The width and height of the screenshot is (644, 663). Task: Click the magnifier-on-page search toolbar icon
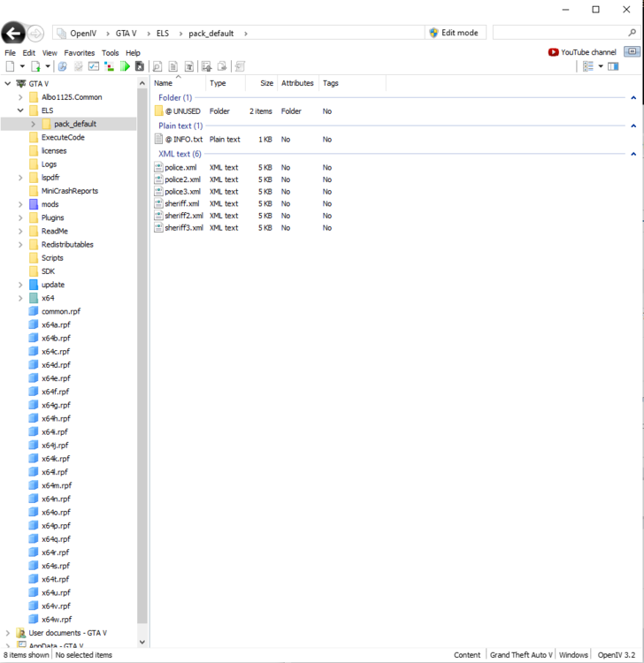point(157,66)
